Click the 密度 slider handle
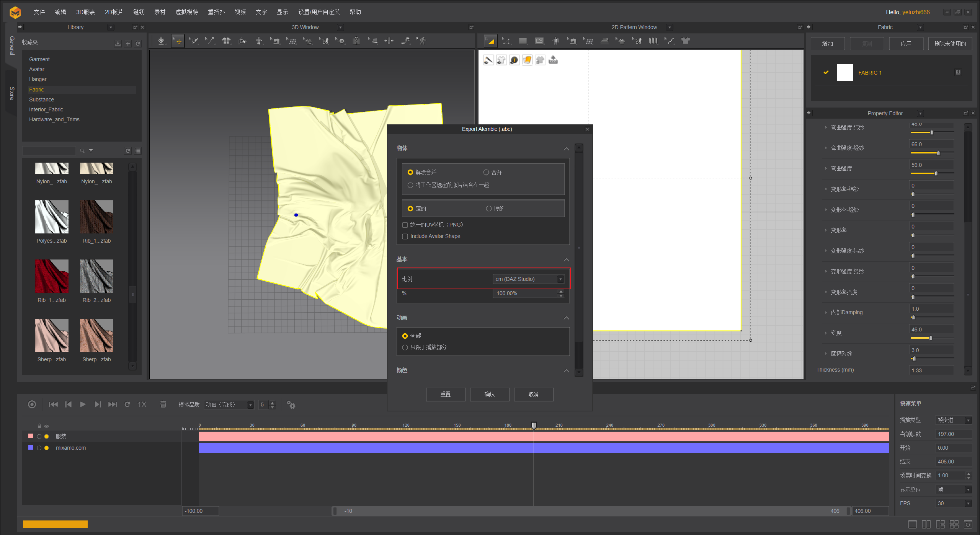980x535 pixels. click(x=931, y=338)
